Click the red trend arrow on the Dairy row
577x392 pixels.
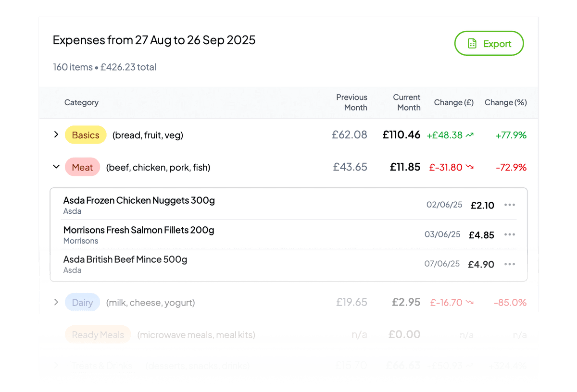pos(470,303)
